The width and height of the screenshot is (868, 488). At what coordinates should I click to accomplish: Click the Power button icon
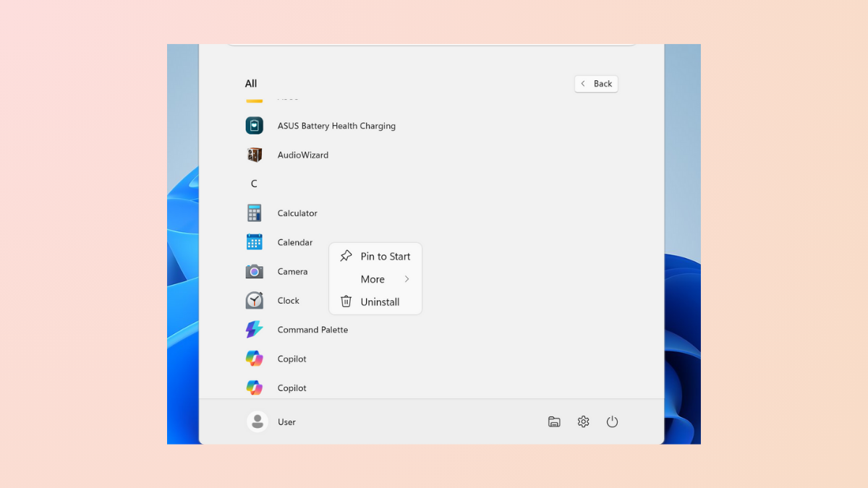point(612,421)
